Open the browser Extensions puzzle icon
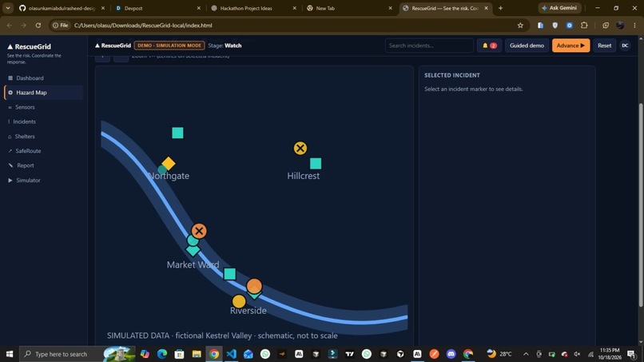 point(584,26)
